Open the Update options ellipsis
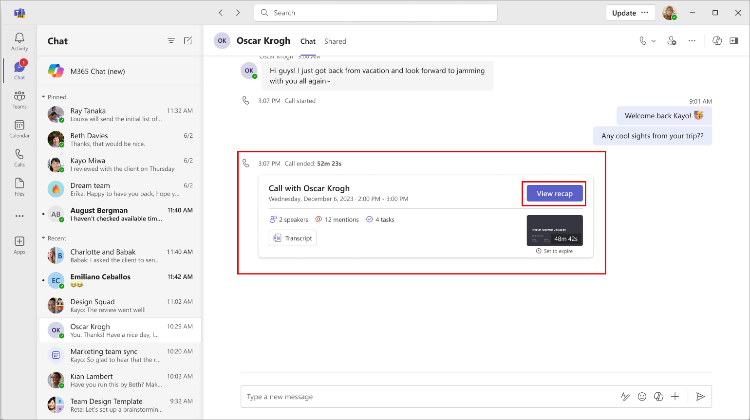 pyautogui.click(x=645, y=13)
